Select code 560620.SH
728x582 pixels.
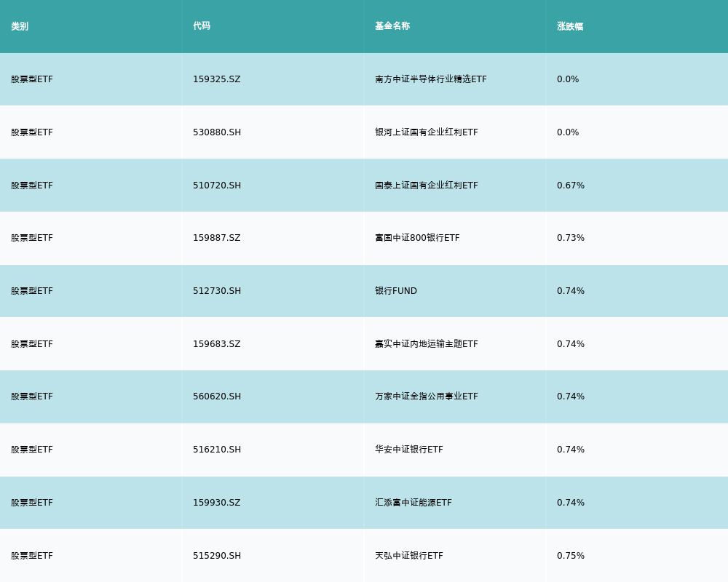pyautogui.click(x=217, y=396)
